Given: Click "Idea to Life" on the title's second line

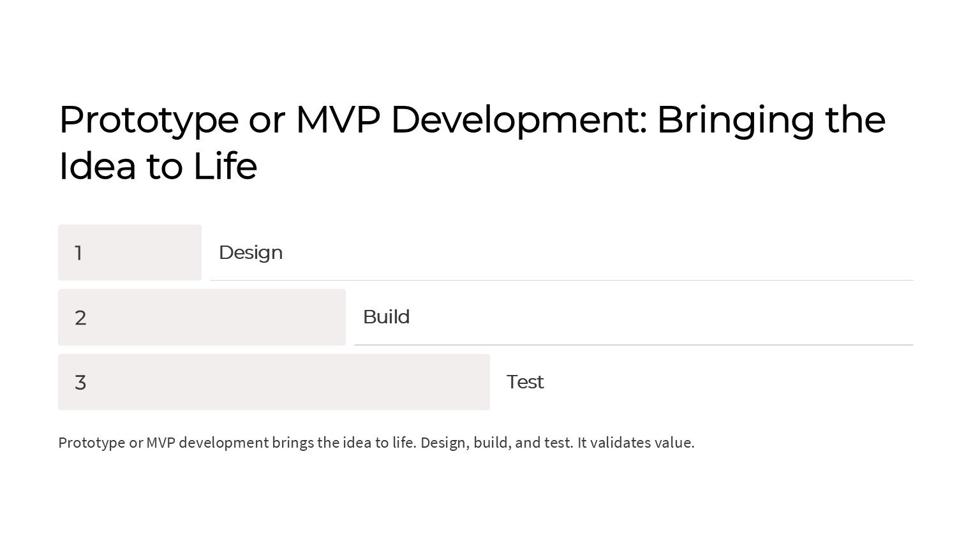Looking at the screenshot, I should (158, 166).
